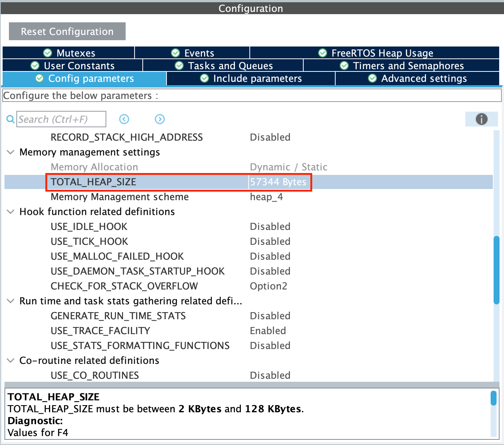The image size is (504, 445).
Task: Select CHECK_FOR_STACK_OVERFLOW parameter
Action: coord(125,286)
